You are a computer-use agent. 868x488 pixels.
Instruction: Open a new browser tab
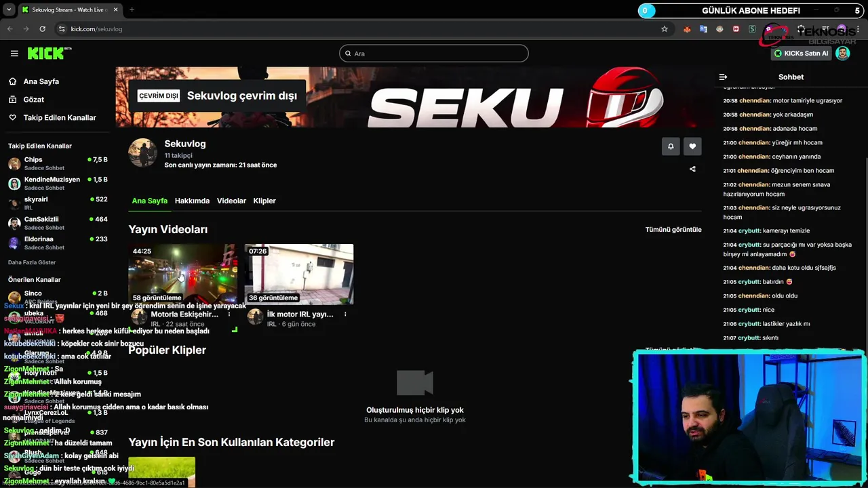pyautogui.click(x=132, y=9)
